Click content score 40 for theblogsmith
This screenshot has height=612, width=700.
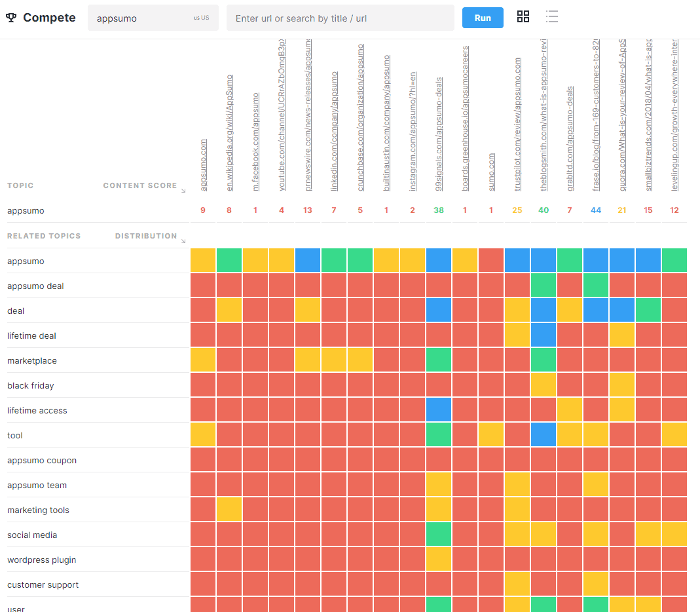click(x=543, y=210)
